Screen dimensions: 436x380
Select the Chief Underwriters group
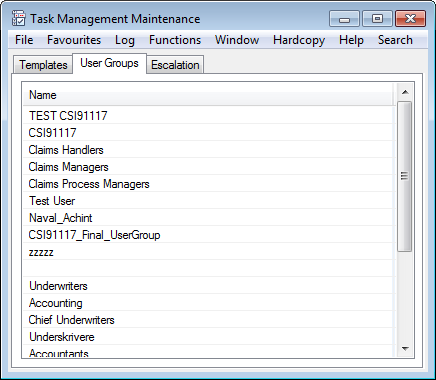point(208,320)
